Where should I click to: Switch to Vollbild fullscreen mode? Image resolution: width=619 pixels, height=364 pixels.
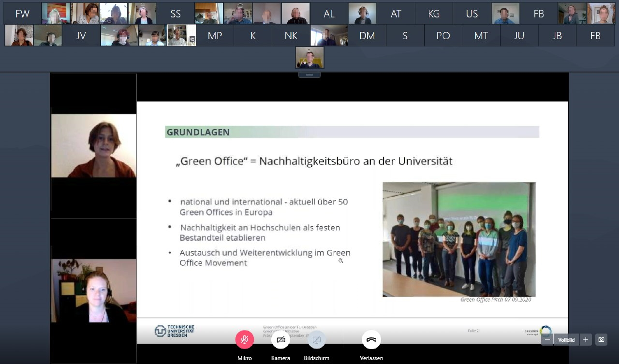[566, 340]
